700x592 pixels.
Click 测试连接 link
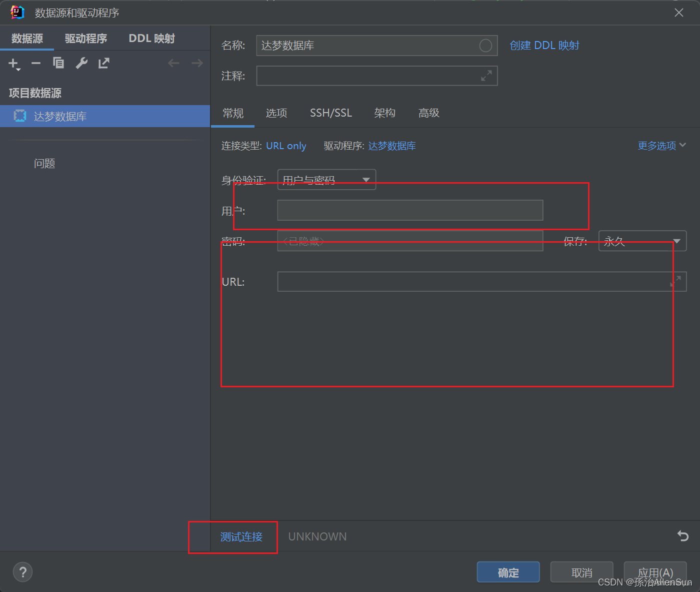241,537
